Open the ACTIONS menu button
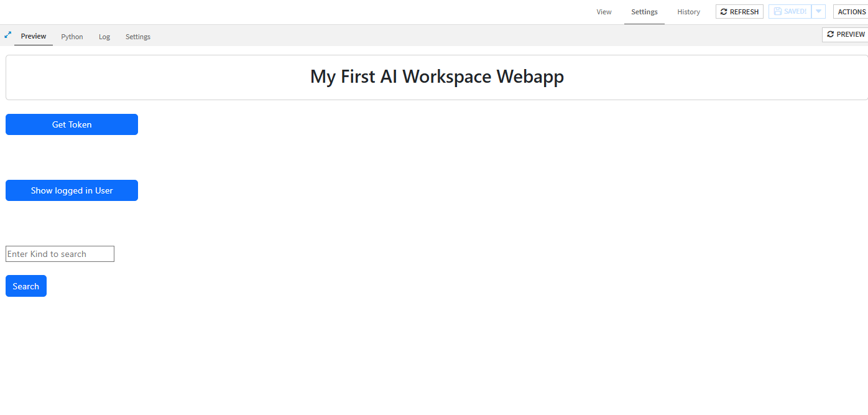868x415 pixels. (851, 12)
